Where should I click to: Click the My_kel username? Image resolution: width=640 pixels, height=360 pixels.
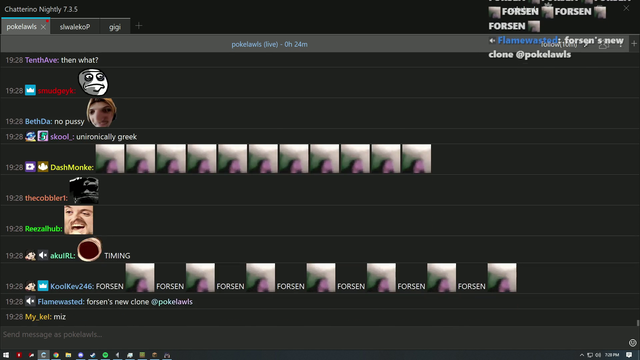pyautogui.click(x=38, y=317)
